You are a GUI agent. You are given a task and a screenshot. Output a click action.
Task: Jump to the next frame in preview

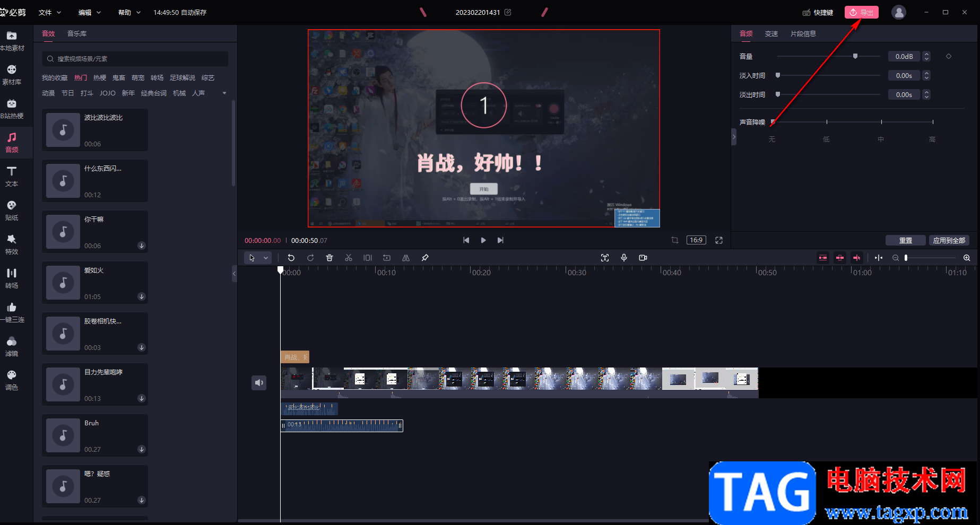click(500, 240)
